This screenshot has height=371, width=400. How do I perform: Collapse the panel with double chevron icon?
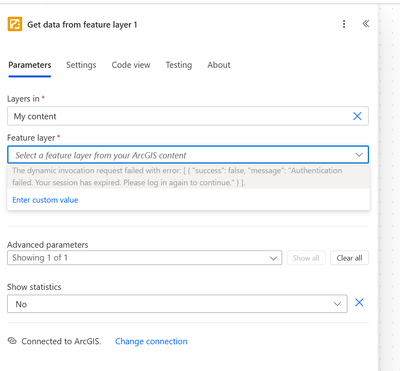tap(366, 24)
